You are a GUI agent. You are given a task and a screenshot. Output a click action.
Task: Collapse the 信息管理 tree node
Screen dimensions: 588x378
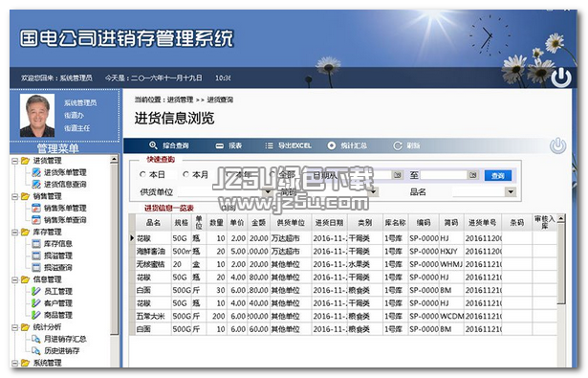14,280
